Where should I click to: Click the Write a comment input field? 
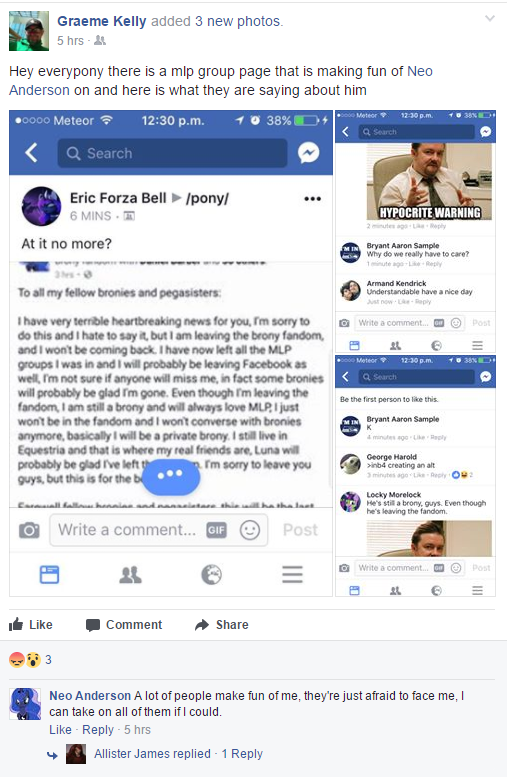click(x=159, y=530)
